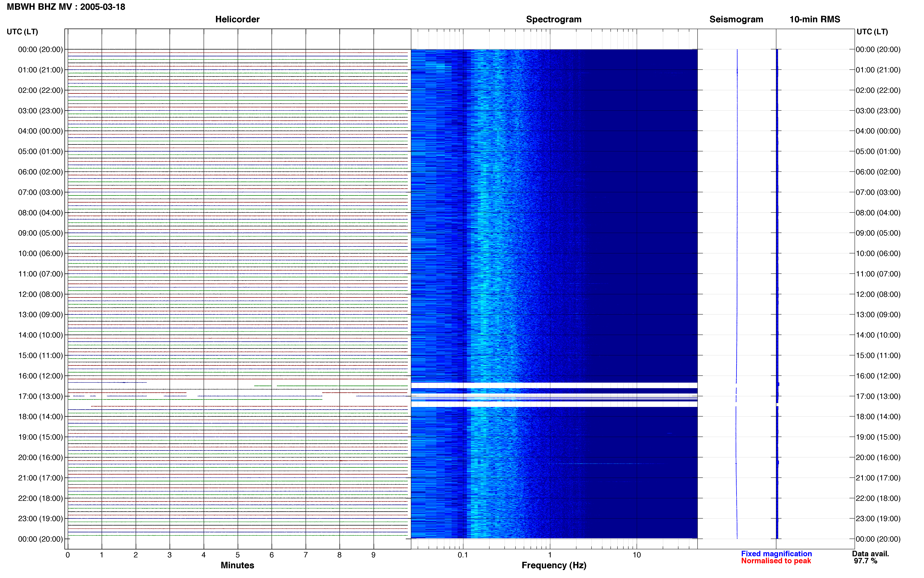
Task: Click the right '20:00 (16:00)' time label
Action: pyautogui.click(x=878, y=458)
